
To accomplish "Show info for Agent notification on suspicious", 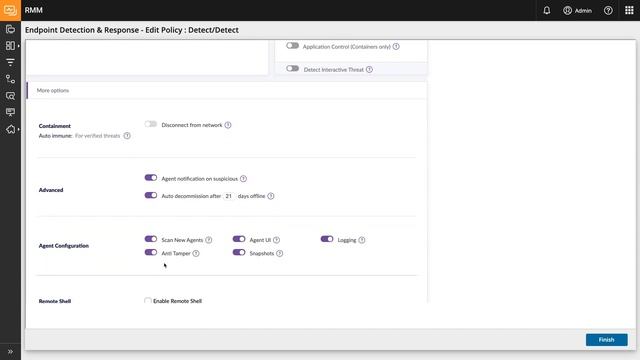I will (x=243, y=178).
